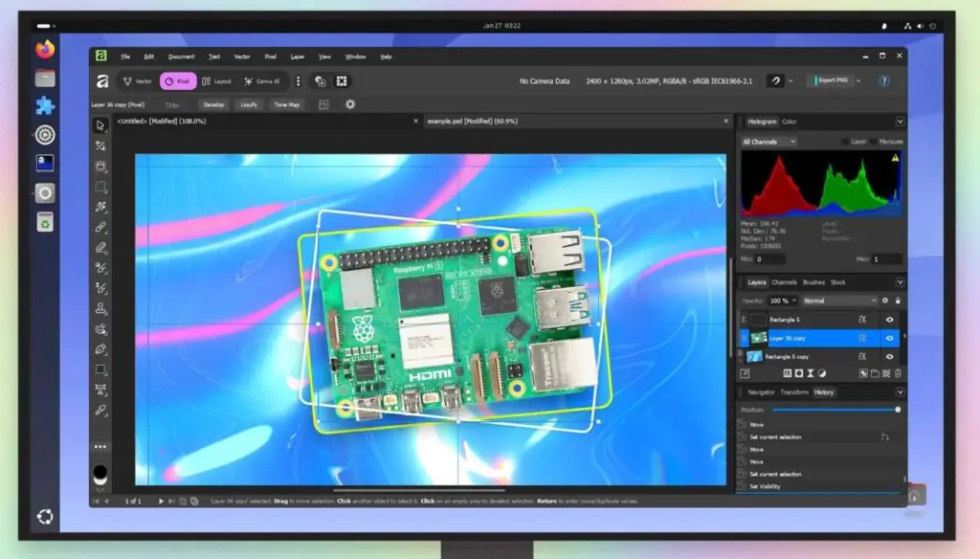
Task: Hide the Rectangle 5 layer
Action: [x=890, y=320]
